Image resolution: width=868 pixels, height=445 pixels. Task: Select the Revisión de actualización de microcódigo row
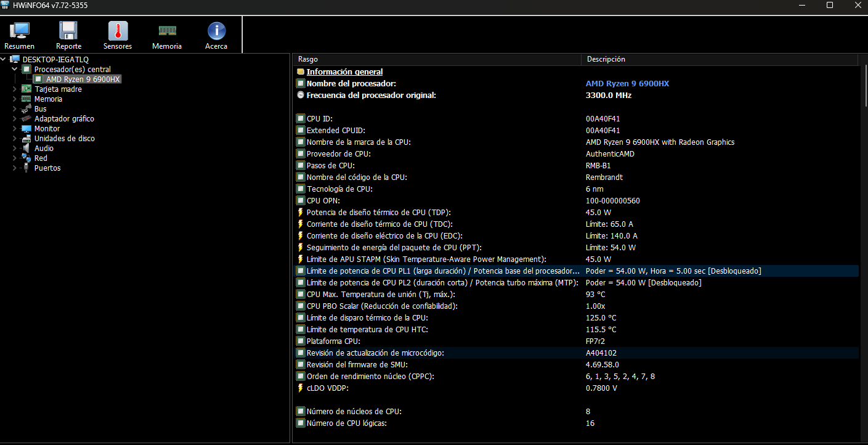tap(577, 353)
